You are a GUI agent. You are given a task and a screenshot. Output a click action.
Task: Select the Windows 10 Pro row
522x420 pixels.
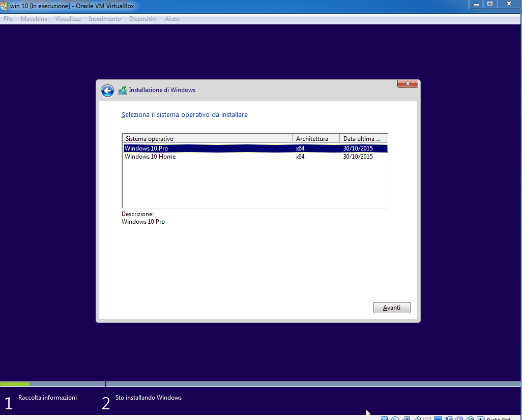pyautogui.click(x=255, y=148)
